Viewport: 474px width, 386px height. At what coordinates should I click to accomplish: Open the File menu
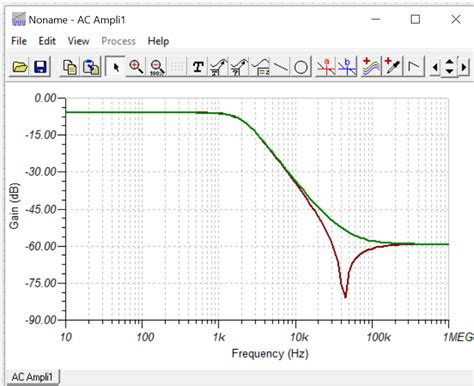tap(19, 41)
